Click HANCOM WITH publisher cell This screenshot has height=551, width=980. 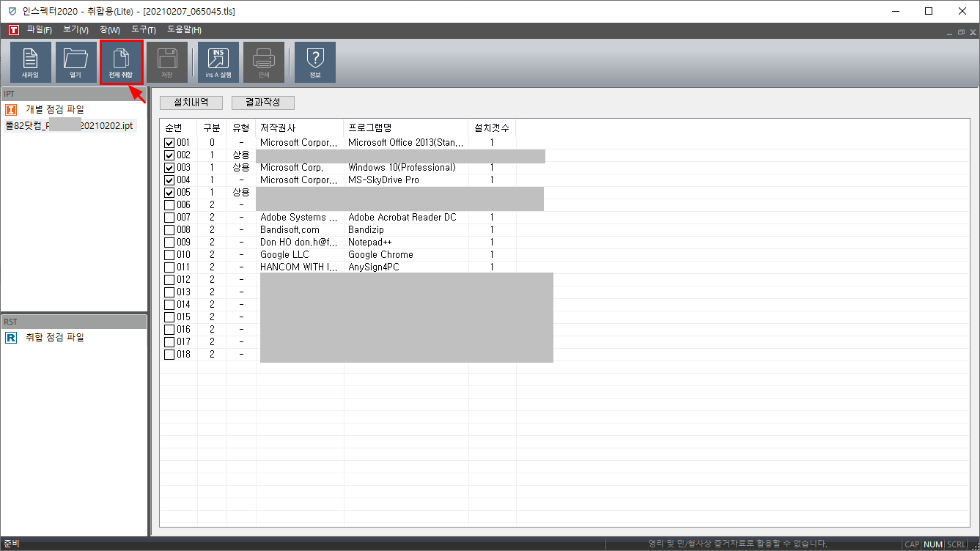(x=300, y=267)
